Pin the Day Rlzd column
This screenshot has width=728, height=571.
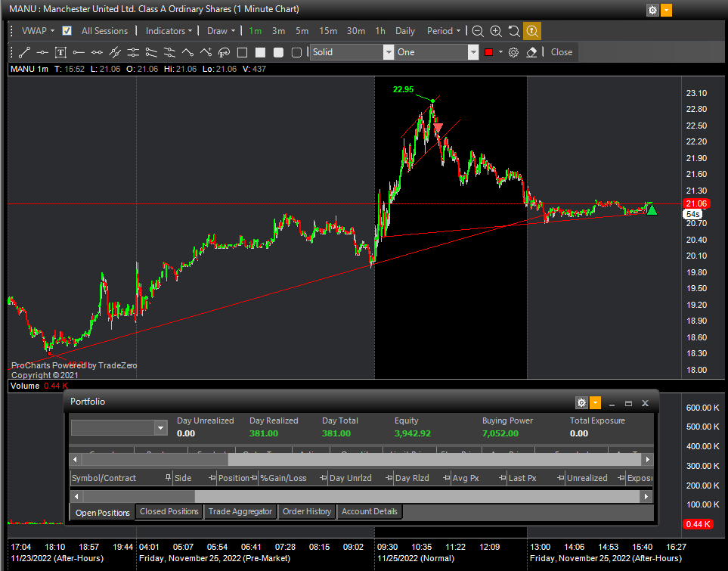point(447,478)
